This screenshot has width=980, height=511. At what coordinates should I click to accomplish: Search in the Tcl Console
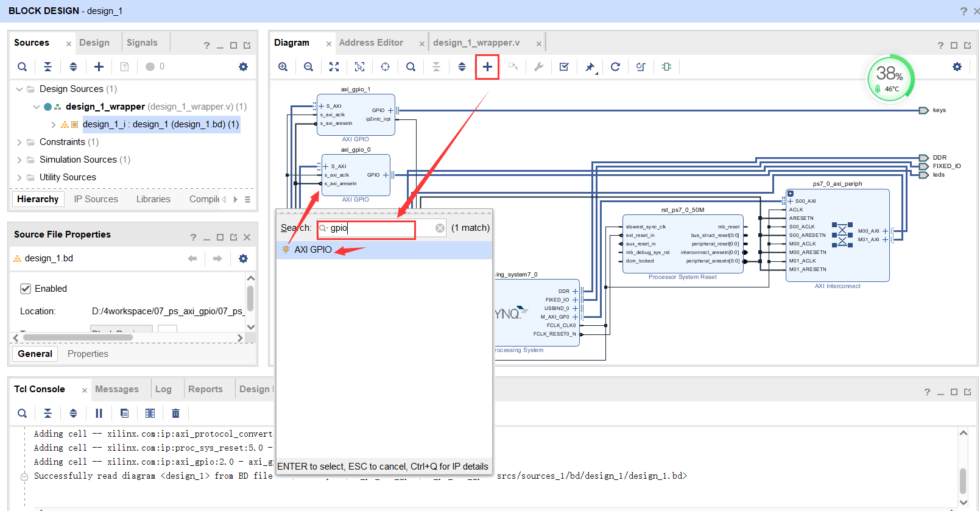click(x=23, y=414)
